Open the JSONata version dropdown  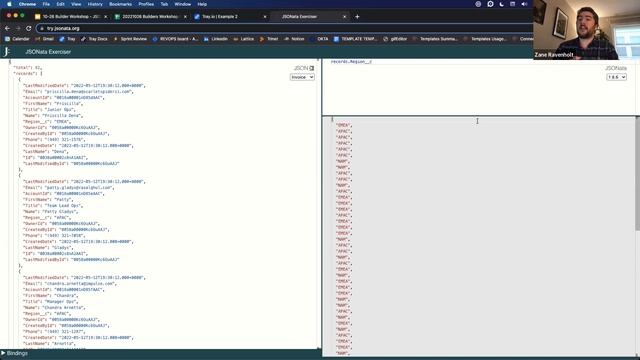click(616, 77)
